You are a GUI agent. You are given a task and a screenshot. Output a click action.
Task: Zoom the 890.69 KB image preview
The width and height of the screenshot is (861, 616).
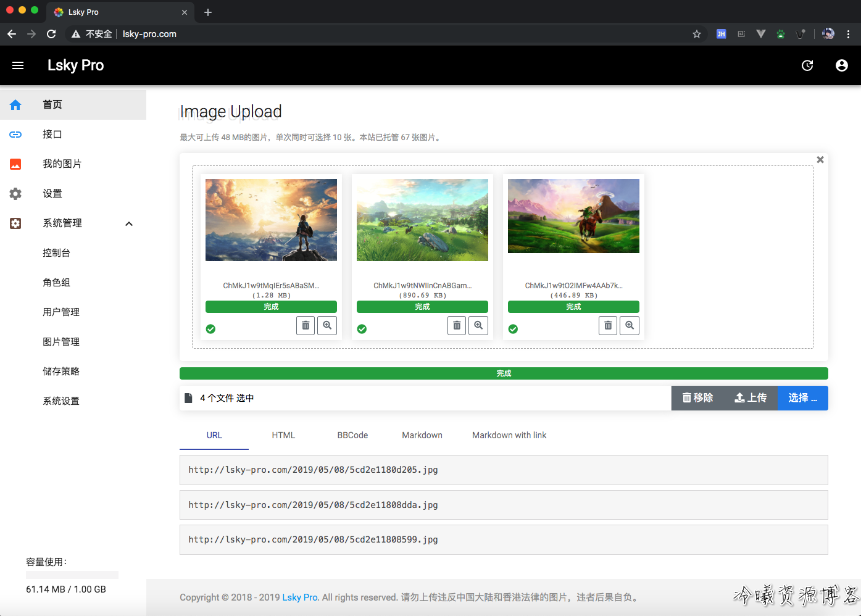tap(478, 325)
